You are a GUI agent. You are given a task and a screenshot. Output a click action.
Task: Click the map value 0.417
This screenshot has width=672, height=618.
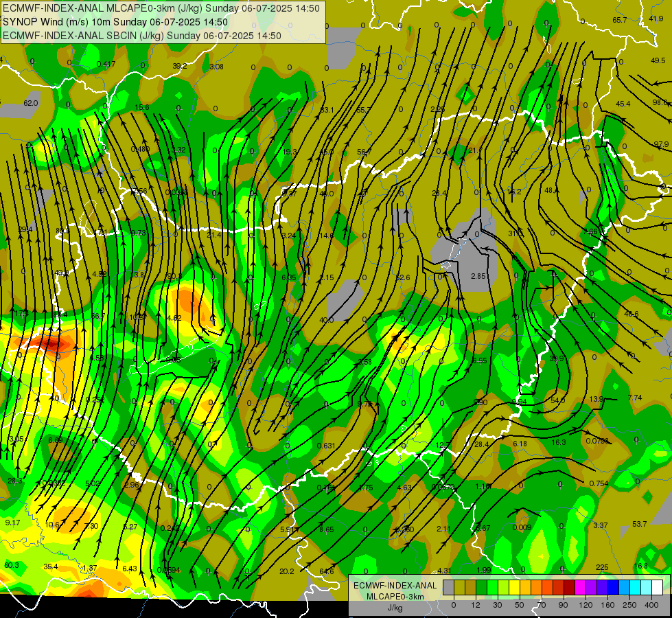tap(106, 65)
